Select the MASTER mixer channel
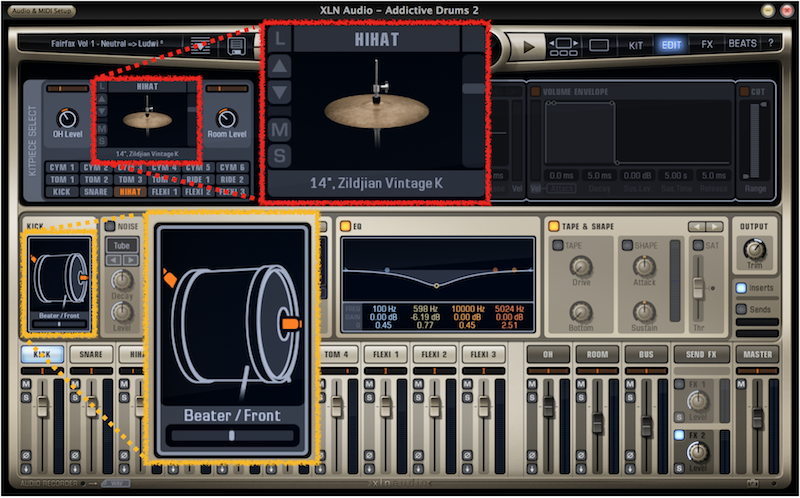Image resolution: width=800 pixels, height=498 pixels. coord(758,354)
